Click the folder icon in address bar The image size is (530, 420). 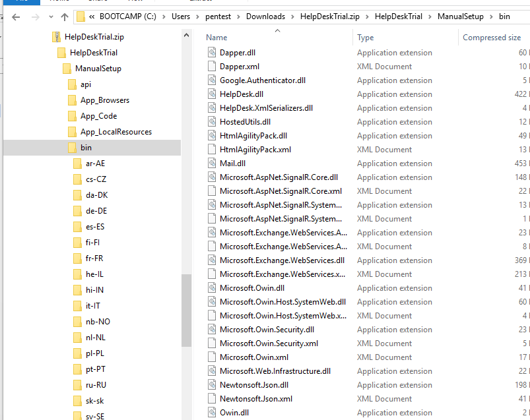[81, 16]
